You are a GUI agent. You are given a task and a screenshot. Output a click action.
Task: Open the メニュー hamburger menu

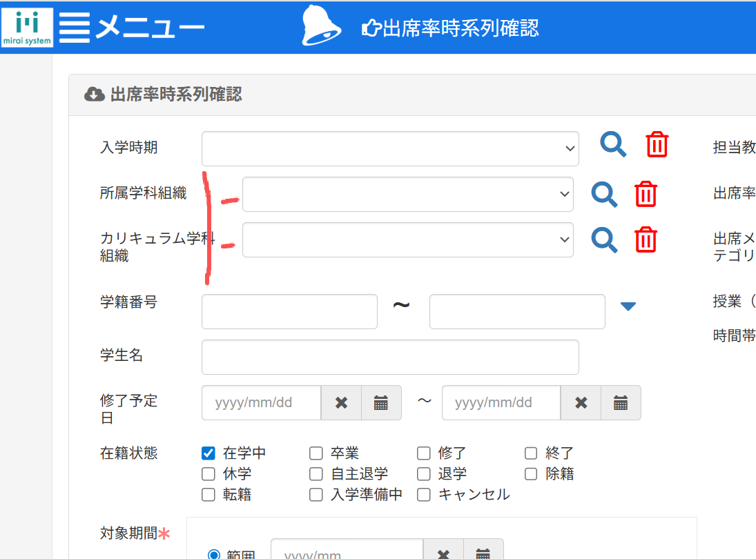pyautogui.click(x=75, y=28)
